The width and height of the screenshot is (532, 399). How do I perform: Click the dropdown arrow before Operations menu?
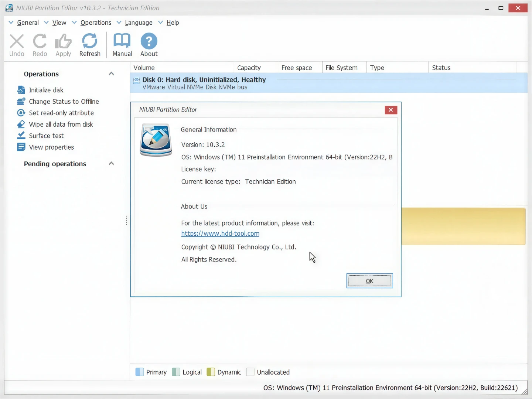pos(74,23)
